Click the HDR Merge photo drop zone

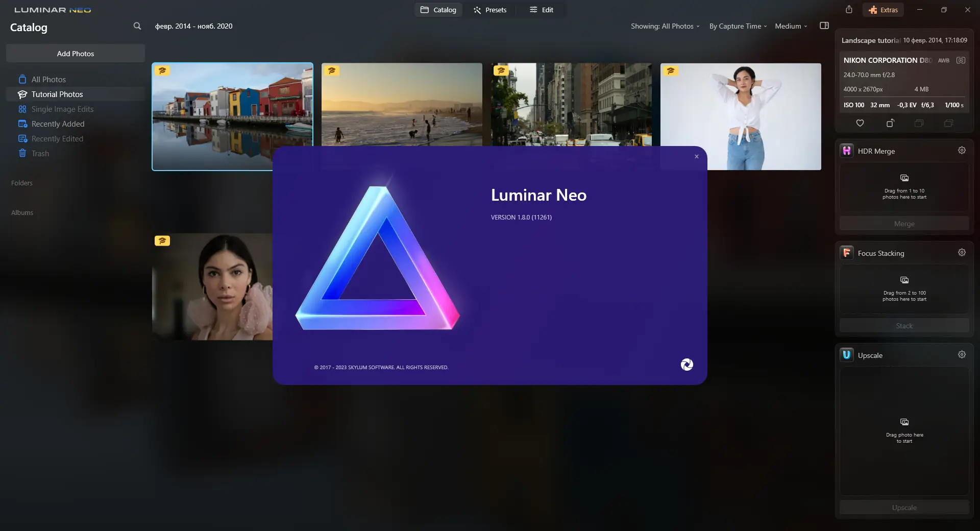coord(904,187)
